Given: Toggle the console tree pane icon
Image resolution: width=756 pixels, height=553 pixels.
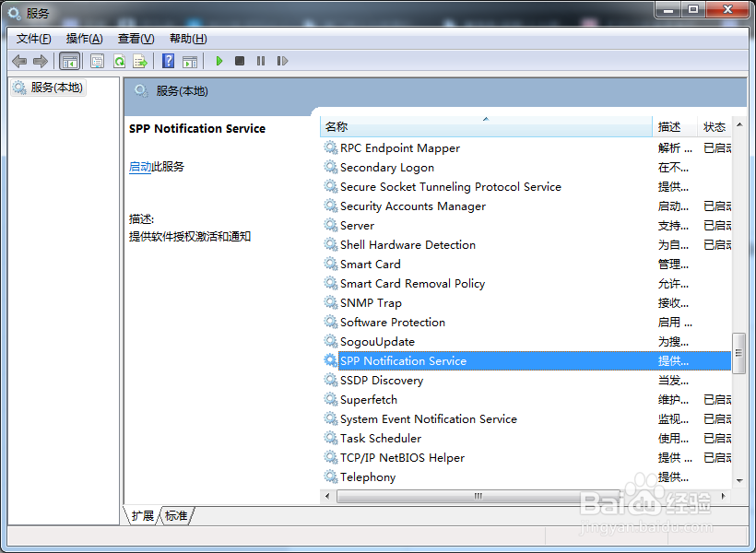Looking at the screenshot, I should 69,61.
